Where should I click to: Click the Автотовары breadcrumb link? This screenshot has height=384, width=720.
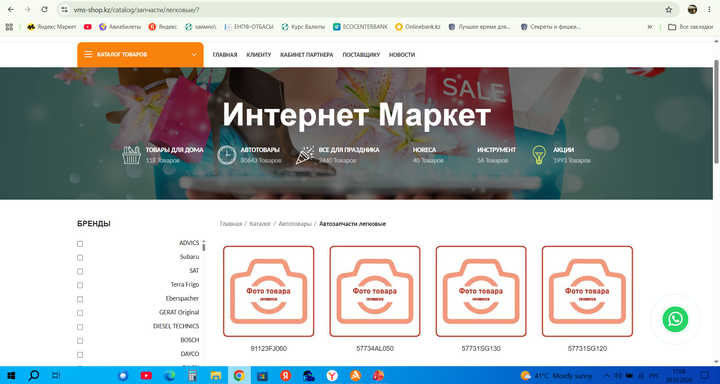click(295, 224)
